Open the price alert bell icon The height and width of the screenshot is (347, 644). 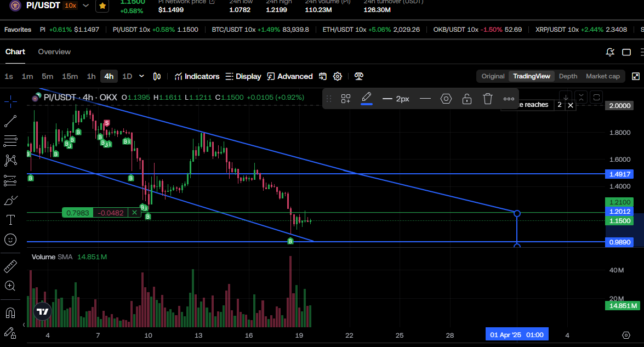coord(610,52)
